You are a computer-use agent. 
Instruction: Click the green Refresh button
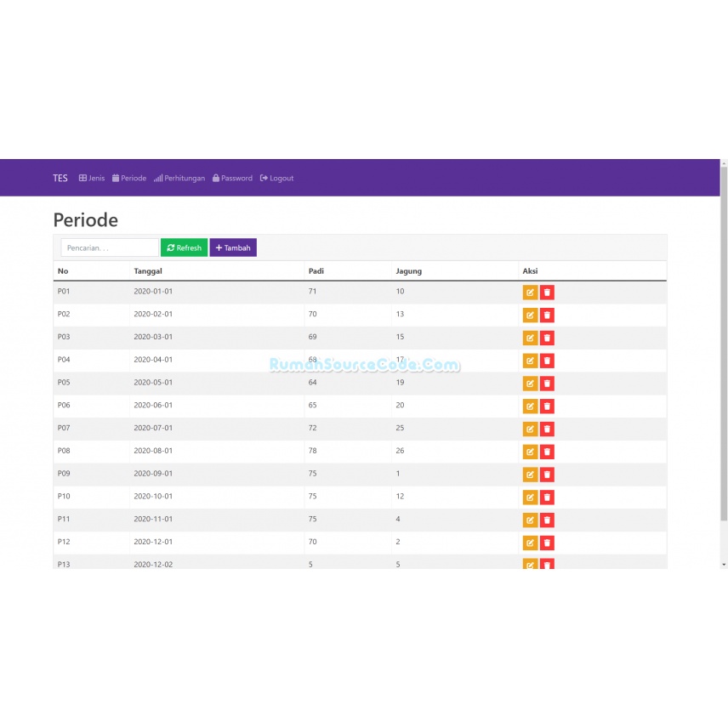[x=184, y=247]
